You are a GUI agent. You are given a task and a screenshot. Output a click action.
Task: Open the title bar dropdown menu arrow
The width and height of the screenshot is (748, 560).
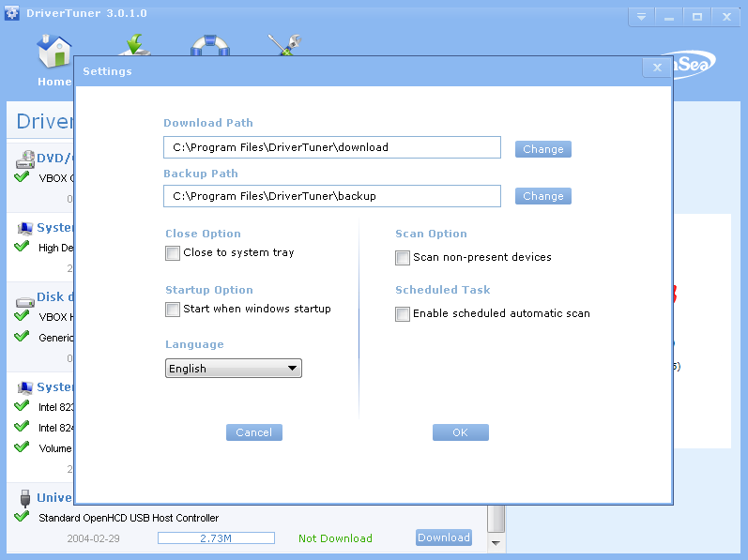(642, 17)
